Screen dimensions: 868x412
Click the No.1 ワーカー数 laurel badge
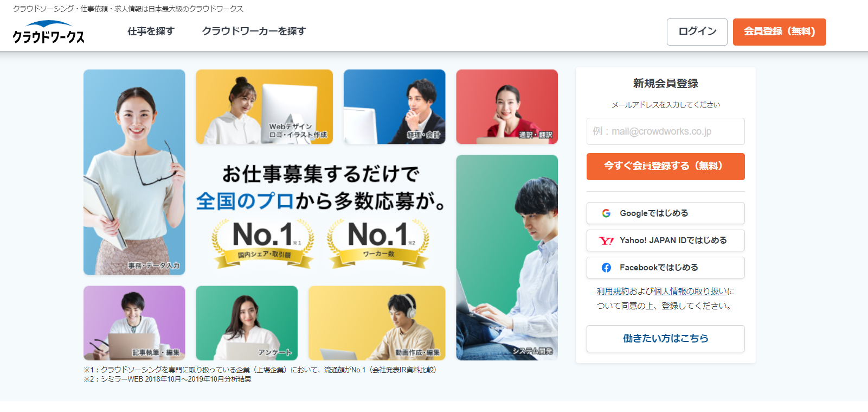pos(378,243)
